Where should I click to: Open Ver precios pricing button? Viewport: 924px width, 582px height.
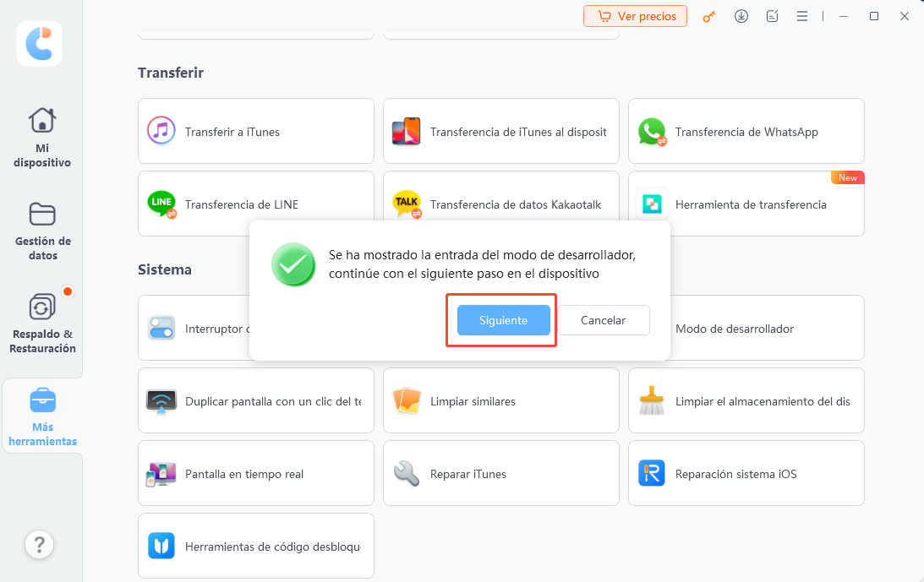pyautogui.click(x=635, y=16)
